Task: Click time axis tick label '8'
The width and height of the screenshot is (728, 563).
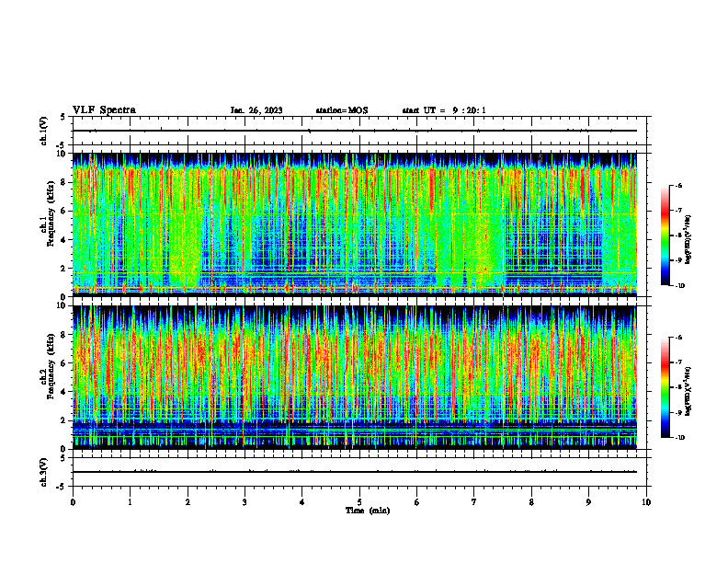Action: 531,502
